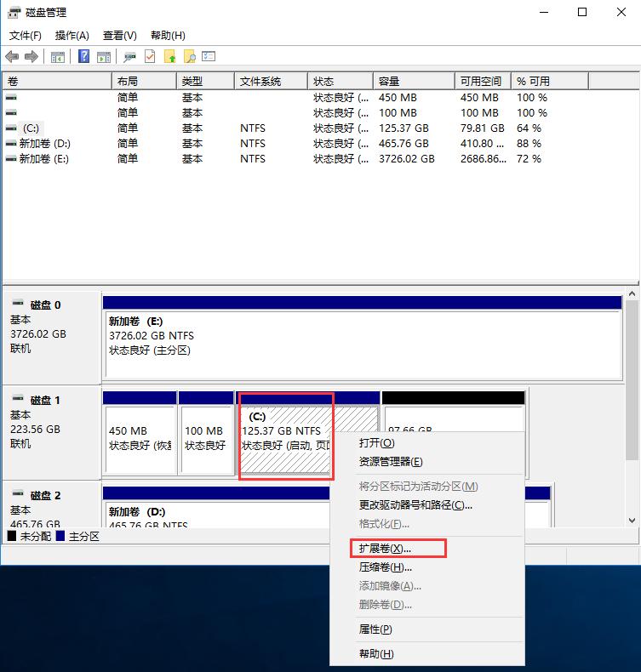Sort by the 卷 column header

click(57, 81)
